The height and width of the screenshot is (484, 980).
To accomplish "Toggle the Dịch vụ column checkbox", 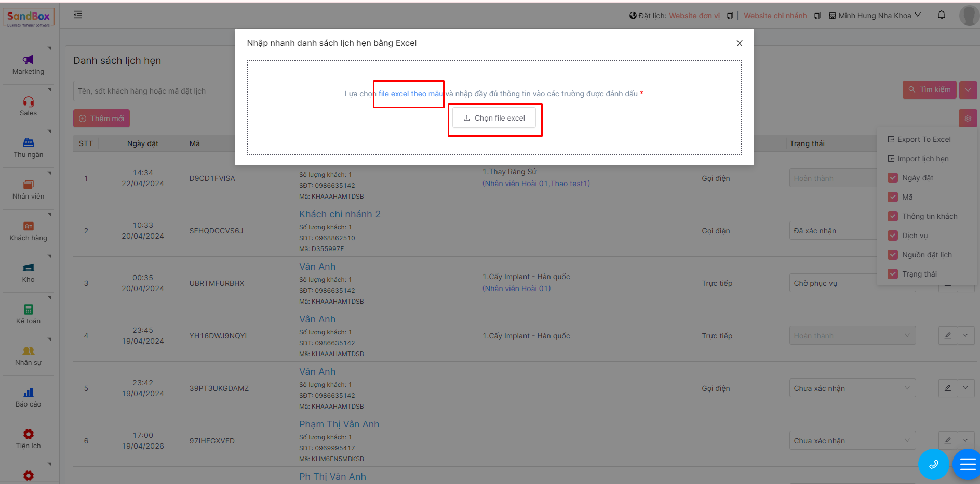I will tap(893, 236).
